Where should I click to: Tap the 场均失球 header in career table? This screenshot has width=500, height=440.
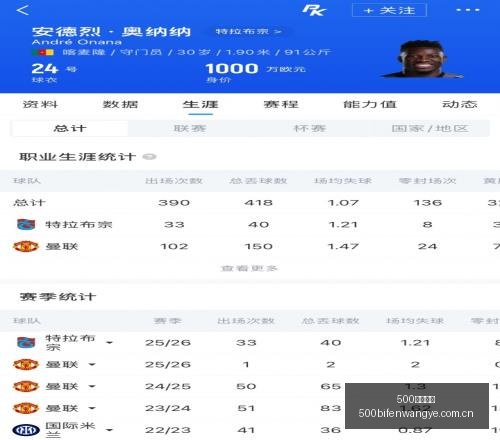click(343, 181)
